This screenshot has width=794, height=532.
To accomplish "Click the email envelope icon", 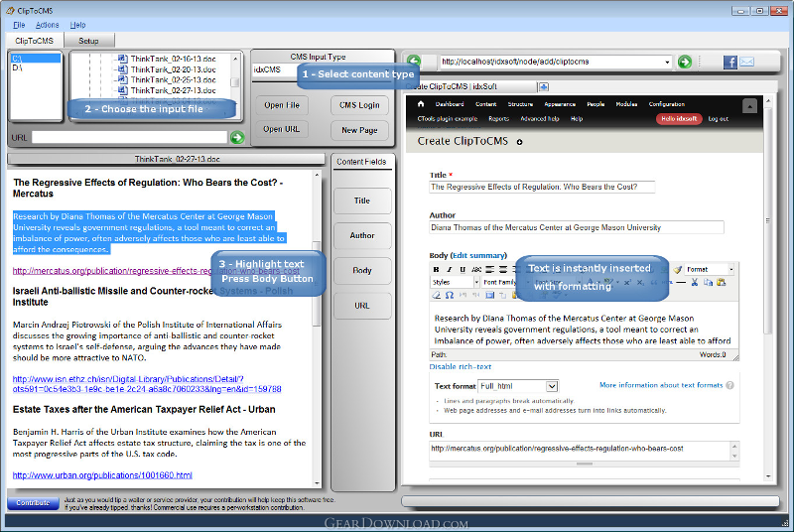I will tap(747, 62).
